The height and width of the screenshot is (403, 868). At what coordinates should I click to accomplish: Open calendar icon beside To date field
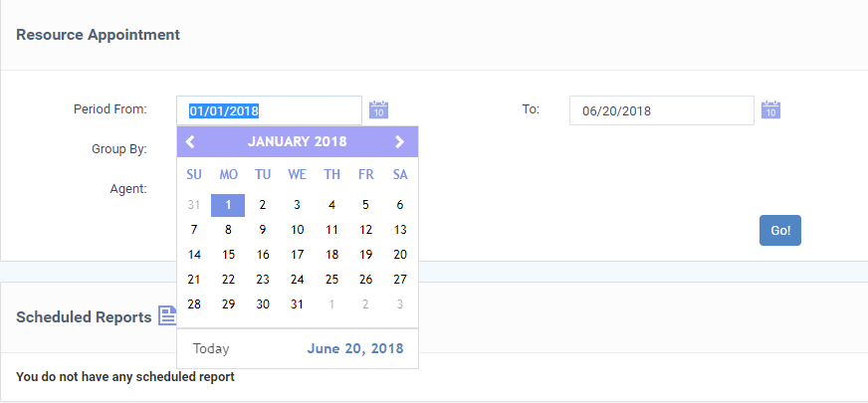(x=770, y=109)
